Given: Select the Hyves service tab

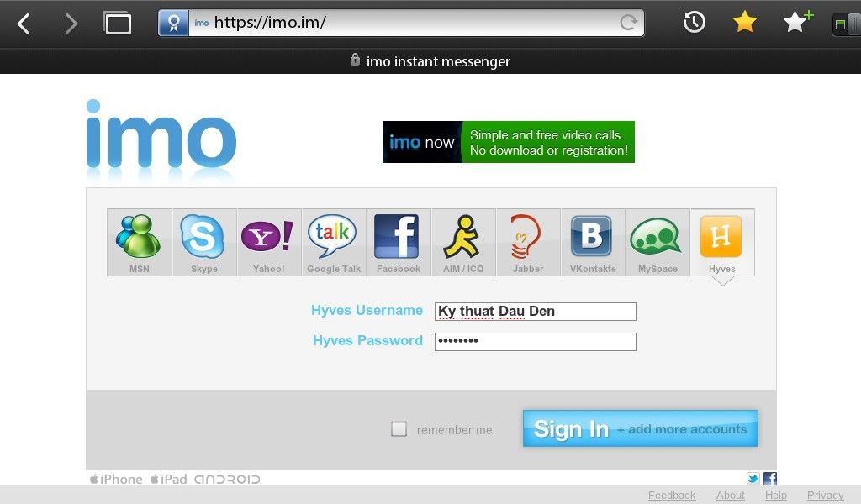Looking at the screenshot, I should (x=722, y=243).
